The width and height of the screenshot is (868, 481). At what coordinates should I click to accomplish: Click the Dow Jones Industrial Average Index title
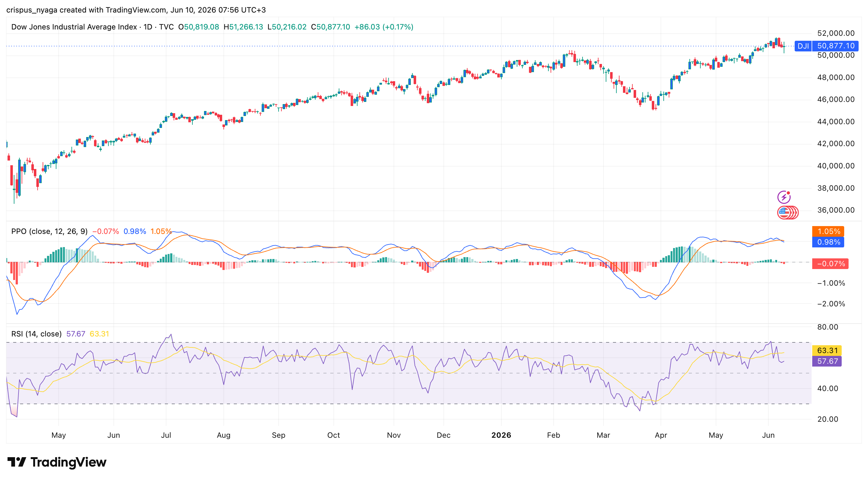click(74, 27)
